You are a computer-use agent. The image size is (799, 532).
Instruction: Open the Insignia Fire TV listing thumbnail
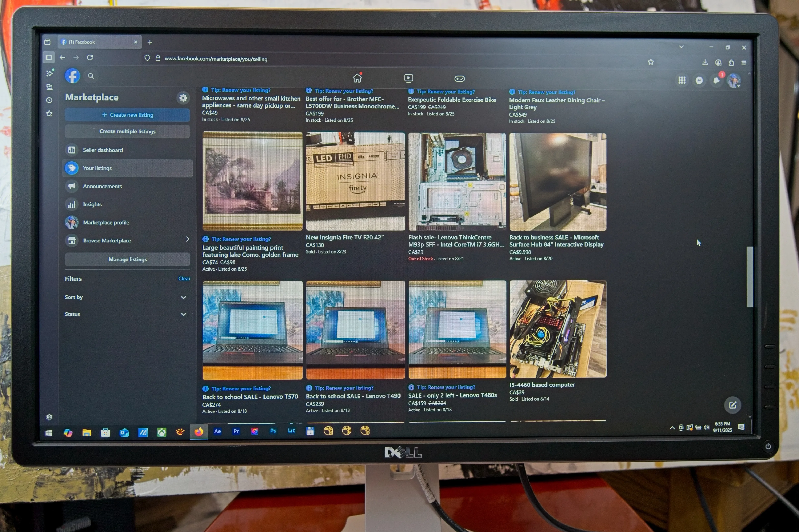click(x=355, y=181)
